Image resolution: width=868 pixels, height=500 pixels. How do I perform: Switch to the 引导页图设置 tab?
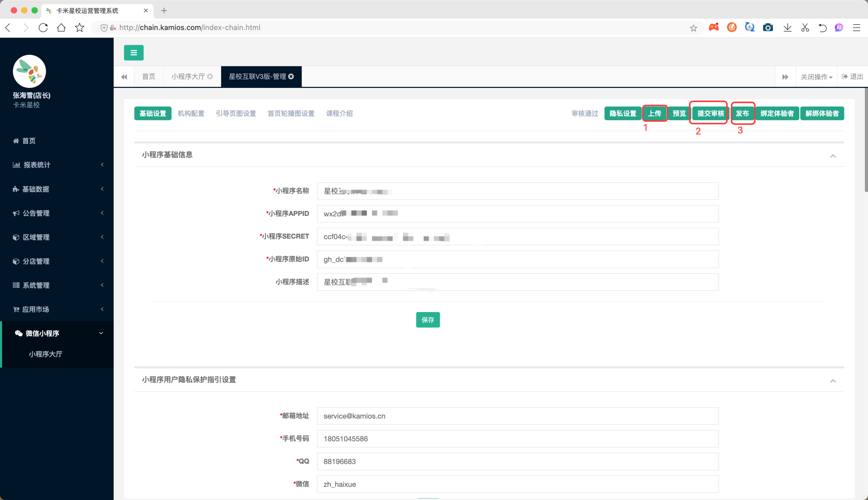coord(236,114)
